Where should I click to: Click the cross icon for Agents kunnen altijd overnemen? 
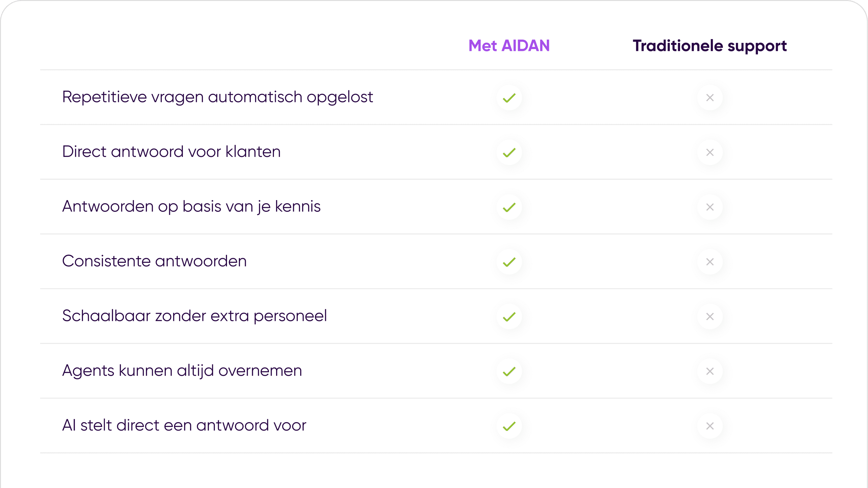pyautogui.click(x=710, y=371)
